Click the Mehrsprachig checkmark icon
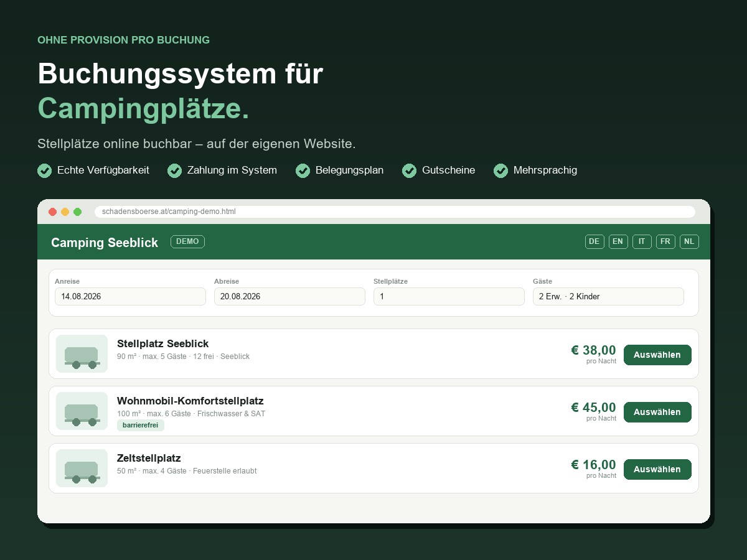 pyautogui.click(x=500, y=170)
